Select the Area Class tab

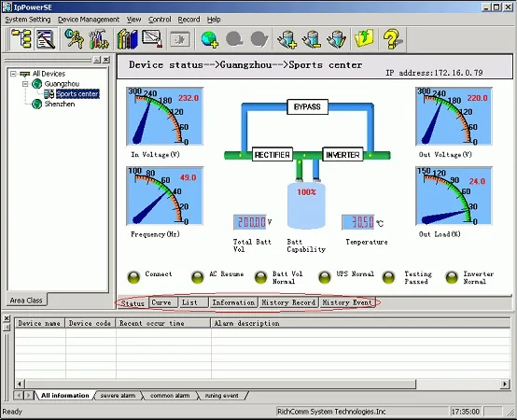[26, 301]
